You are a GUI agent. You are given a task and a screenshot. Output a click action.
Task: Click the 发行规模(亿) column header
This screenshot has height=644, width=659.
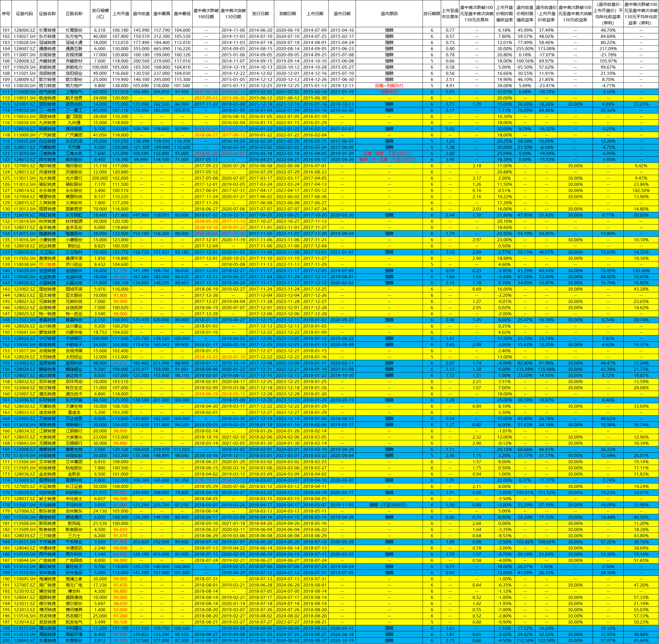pos(100,13)
